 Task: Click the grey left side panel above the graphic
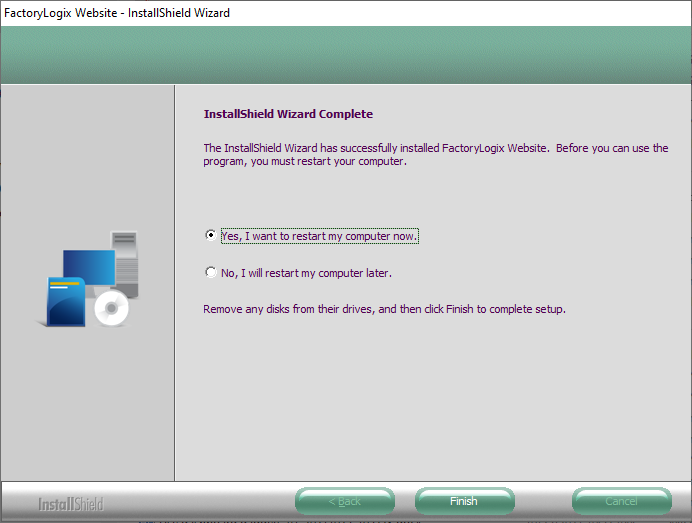pyautogui.click(x=88, y=150)
